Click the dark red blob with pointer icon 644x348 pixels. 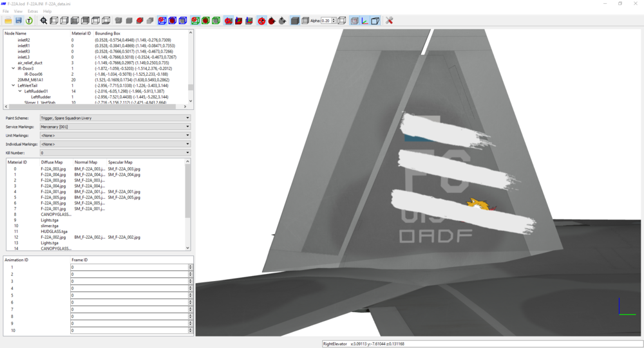272,21
